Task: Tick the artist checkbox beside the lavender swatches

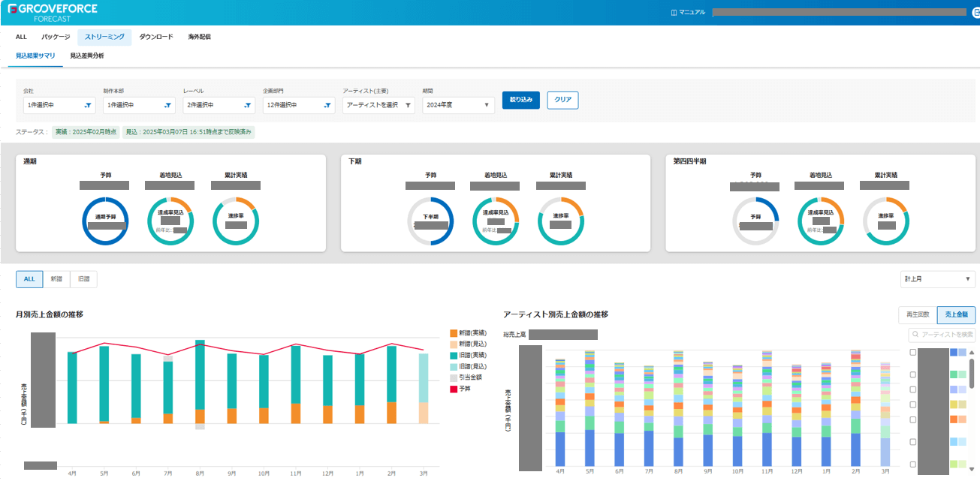Action: pos(912,389)
